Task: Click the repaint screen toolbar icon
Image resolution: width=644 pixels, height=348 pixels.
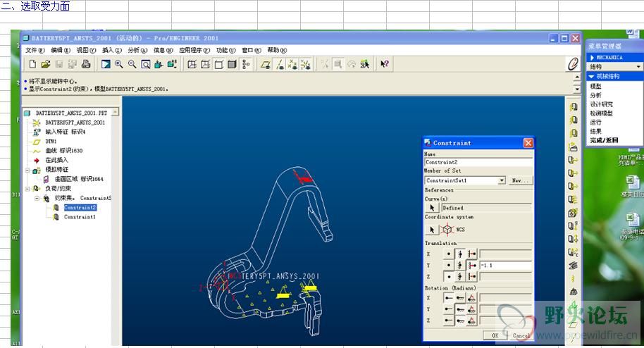Action: click(x=106, y=64)
